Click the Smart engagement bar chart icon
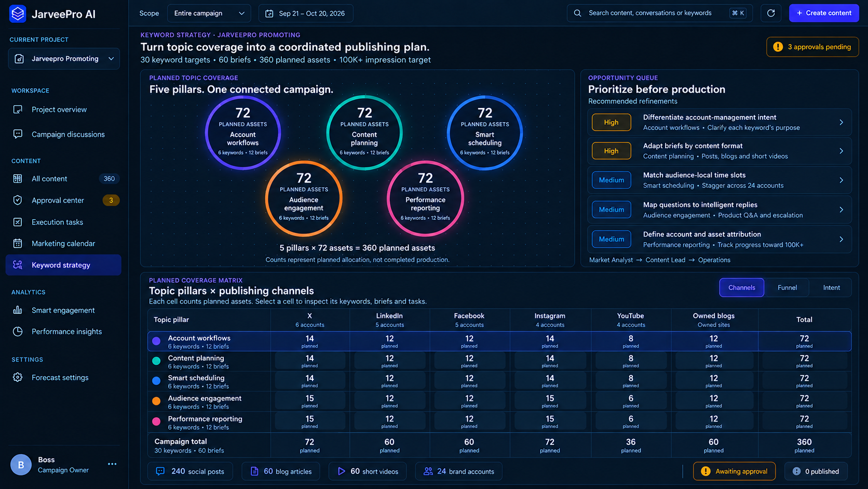This screenshot has width=868, height=489. coord(18,310)
